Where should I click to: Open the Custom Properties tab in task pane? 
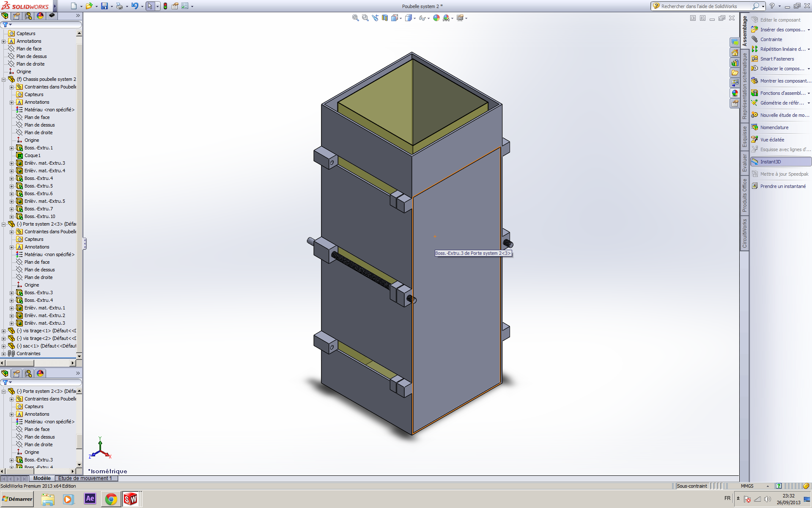[x=735, y=103]
